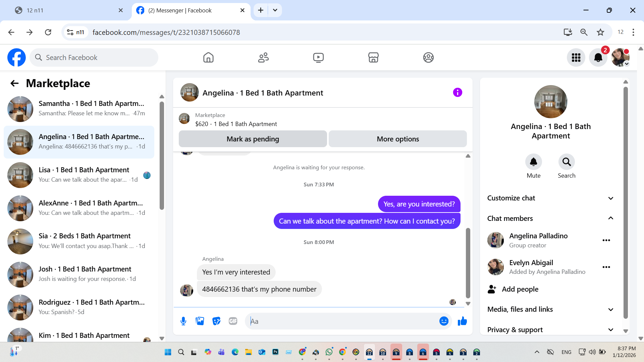
Task: Open the emoji picker in message box
Action: pos(444,321)
